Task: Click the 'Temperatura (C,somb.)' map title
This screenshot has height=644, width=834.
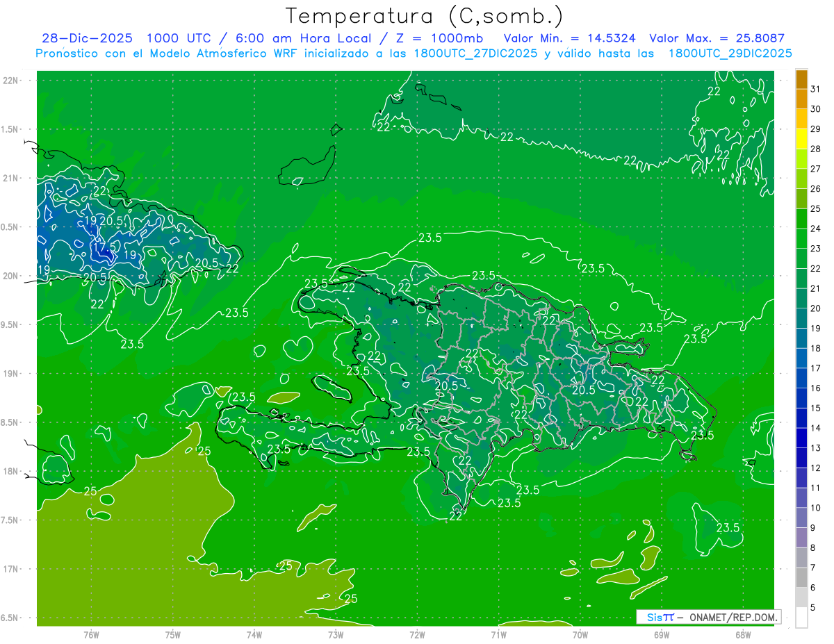Action: point(425,17)
